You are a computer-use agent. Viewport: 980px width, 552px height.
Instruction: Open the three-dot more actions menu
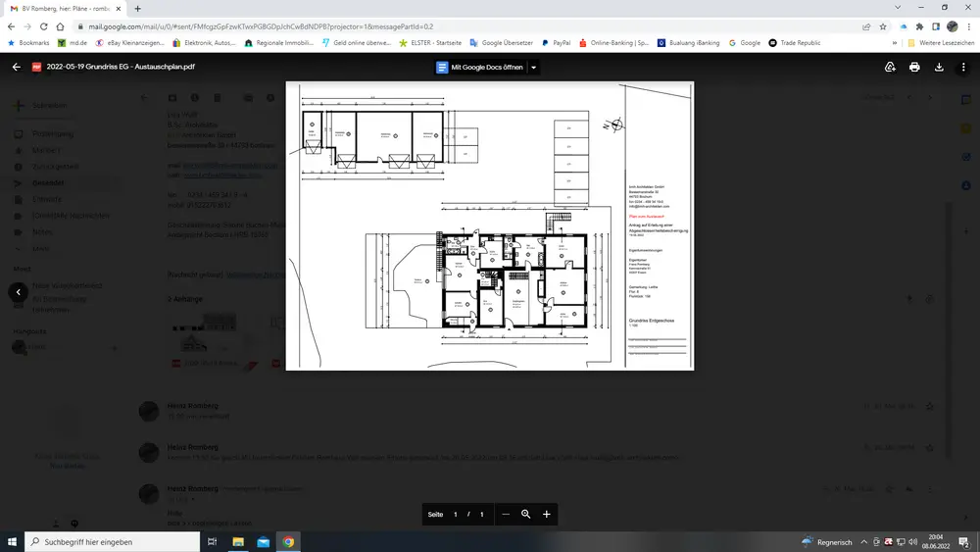click(963, 68)
